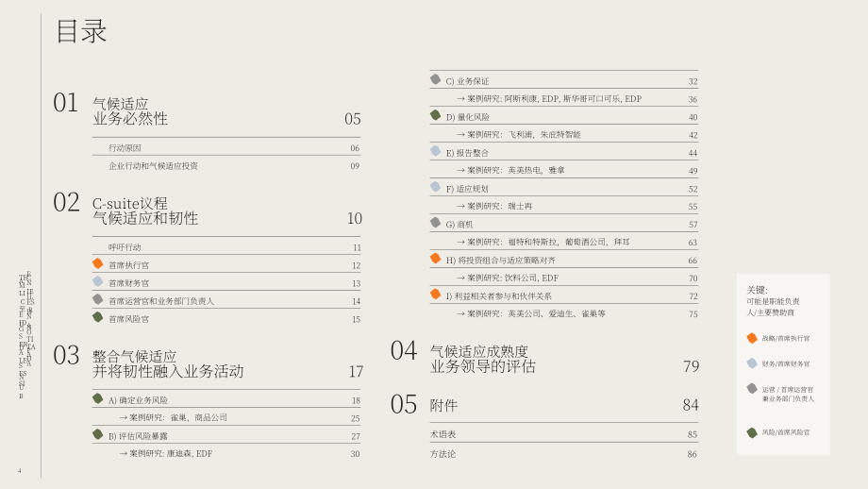Click the orange marker next to H) 将投资组合与适应策略对齐

436,259
